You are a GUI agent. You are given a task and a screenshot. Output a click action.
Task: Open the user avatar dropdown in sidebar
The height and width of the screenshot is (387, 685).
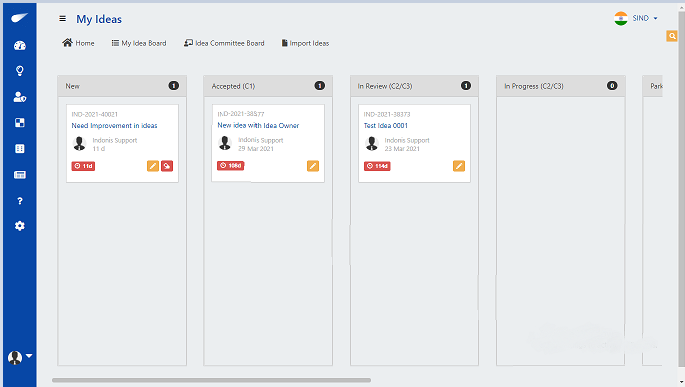[x=20, y=357]
